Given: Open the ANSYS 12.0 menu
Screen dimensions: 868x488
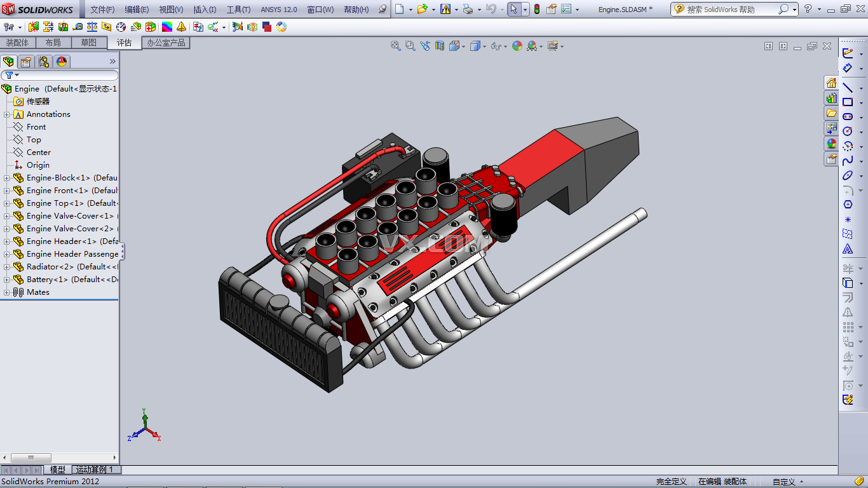Looking at the screenshot, I should click(x=278, y=10).
